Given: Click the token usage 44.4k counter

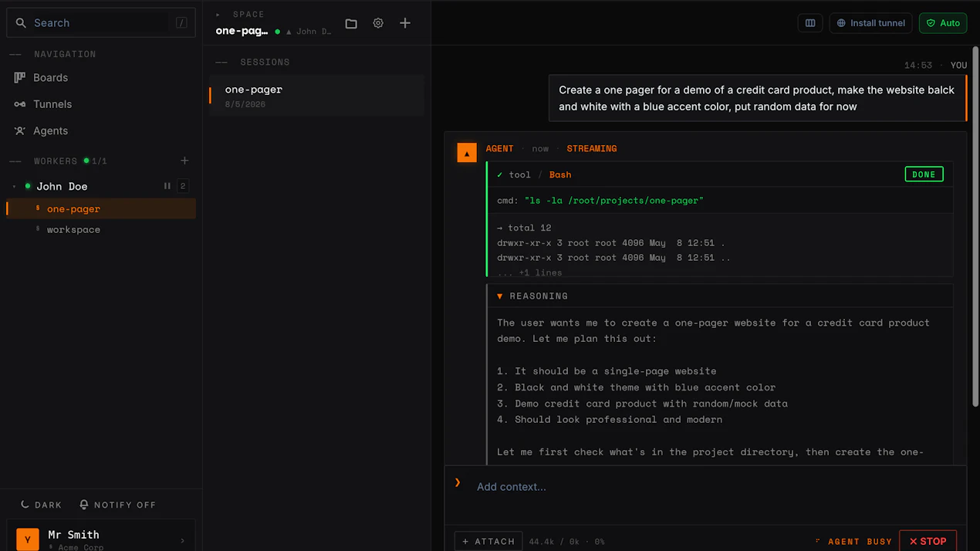Looking at the screenshot, I should tap(566, 542).
